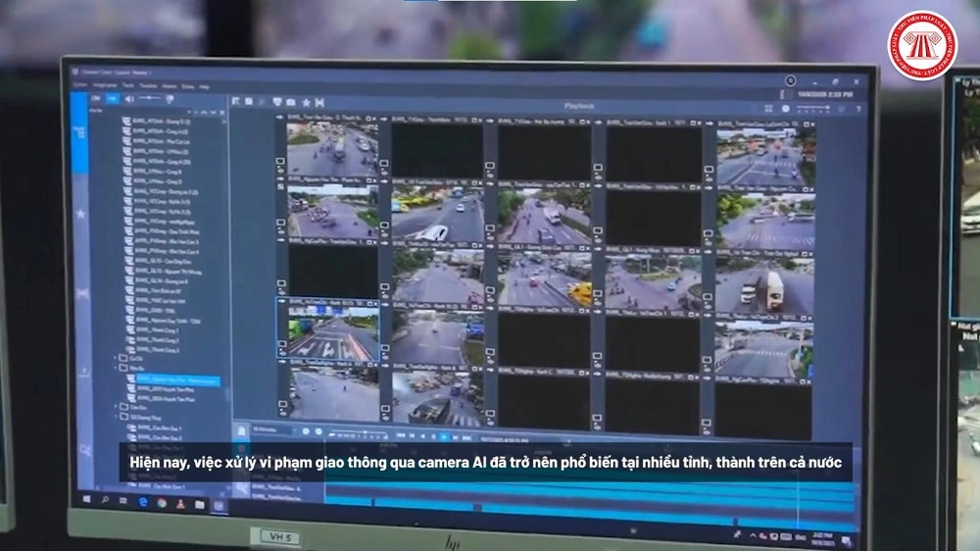Open the Timeline menu
The height and width of the screenshot is (551, 980).
click(148, 85)
